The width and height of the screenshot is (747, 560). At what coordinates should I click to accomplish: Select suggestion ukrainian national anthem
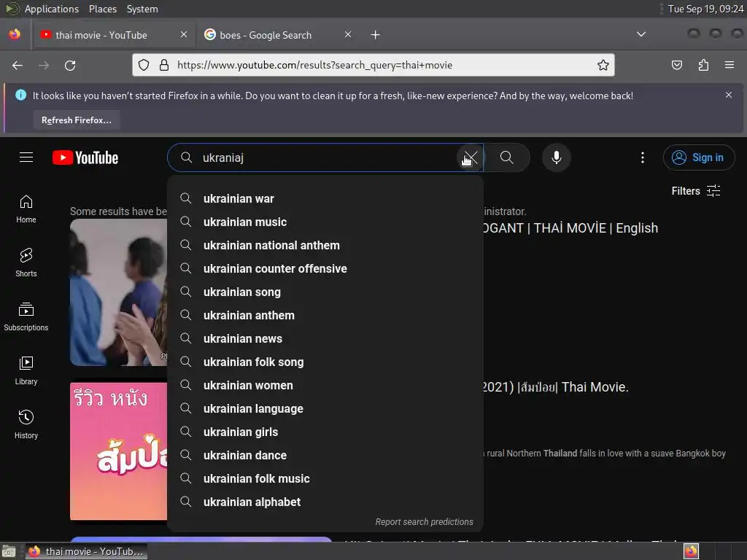(x=325, y=245)
